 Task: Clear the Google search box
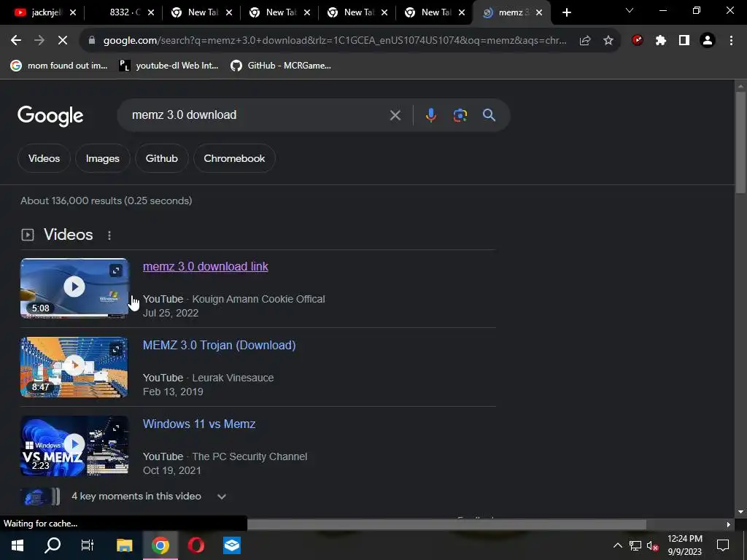point(395,115)
